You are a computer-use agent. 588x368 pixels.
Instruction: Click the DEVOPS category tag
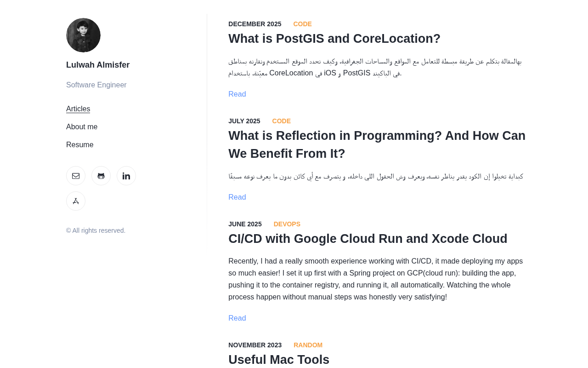(x=287, y=224)
